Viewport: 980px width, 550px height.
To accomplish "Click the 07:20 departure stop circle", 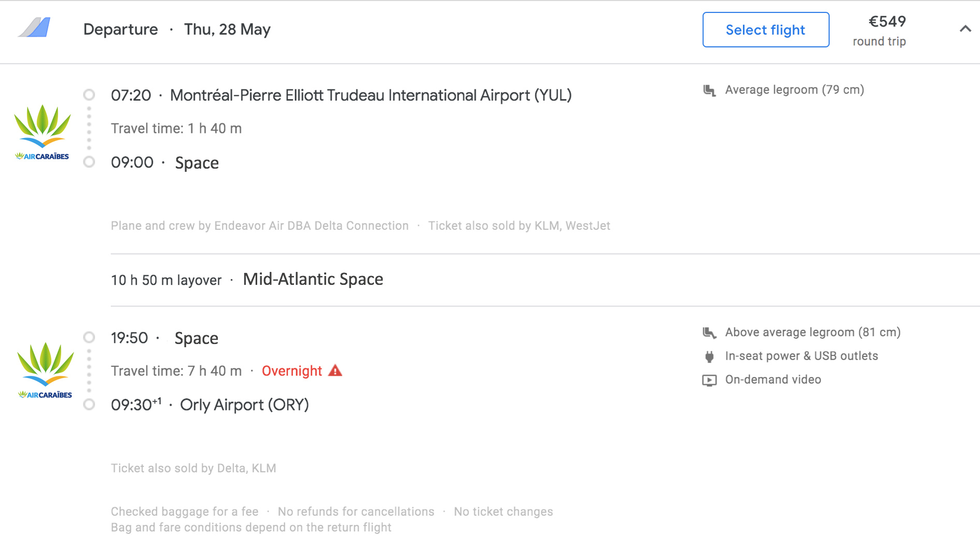I will click(x=89, y=95).
